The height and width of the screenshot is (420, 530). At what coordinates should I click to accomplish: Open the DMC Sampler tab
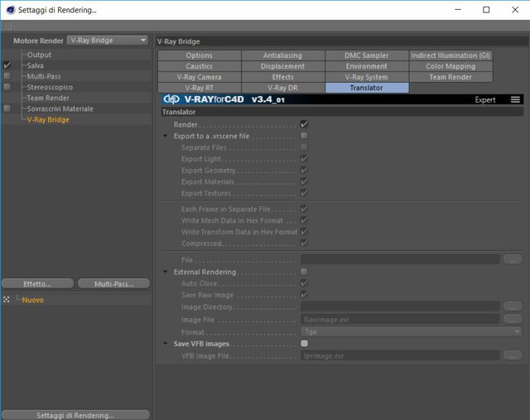point(367,56)
